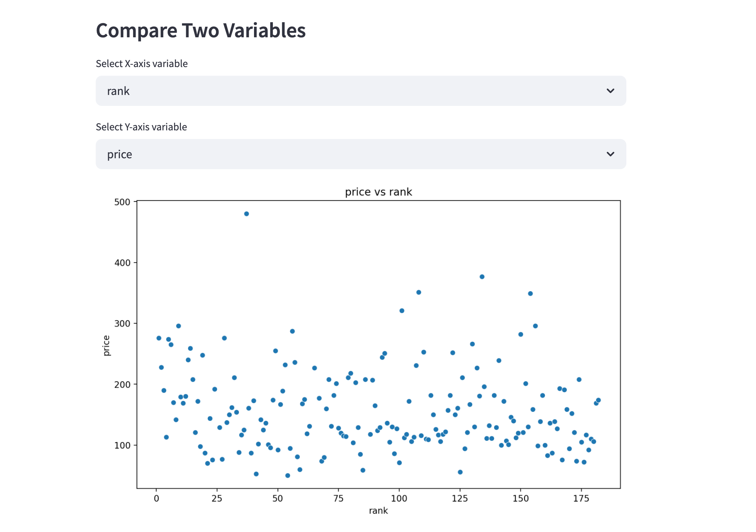Select the current 'rank' value text in selector
This screenshot has height=532, width=756.
[118, 91]
